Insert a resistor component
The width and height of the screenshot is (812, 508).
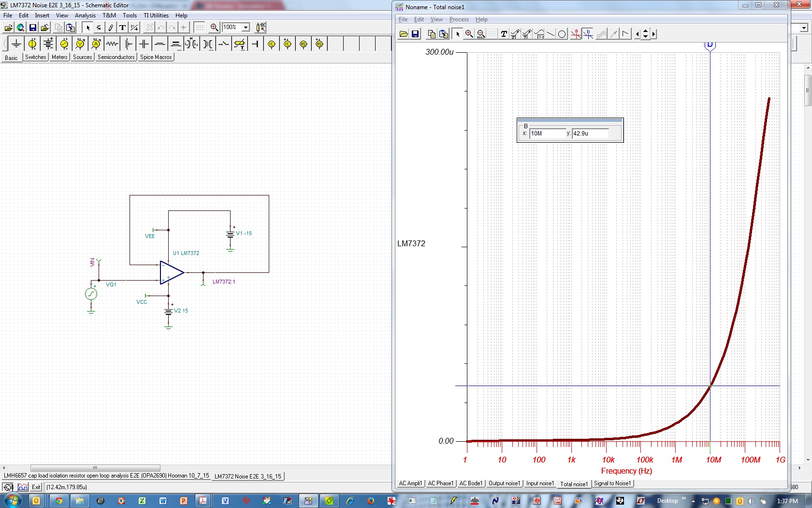coord(112,44)
